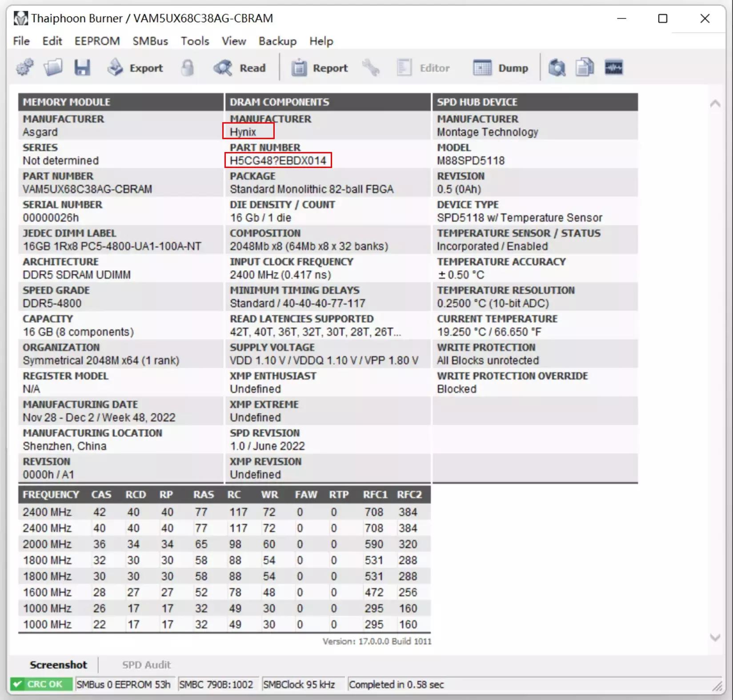The width and height of the screenshot is (733, 700).
Task: Click the Export toolbar button
Action: pyautogui.click(x=136, y=68)
